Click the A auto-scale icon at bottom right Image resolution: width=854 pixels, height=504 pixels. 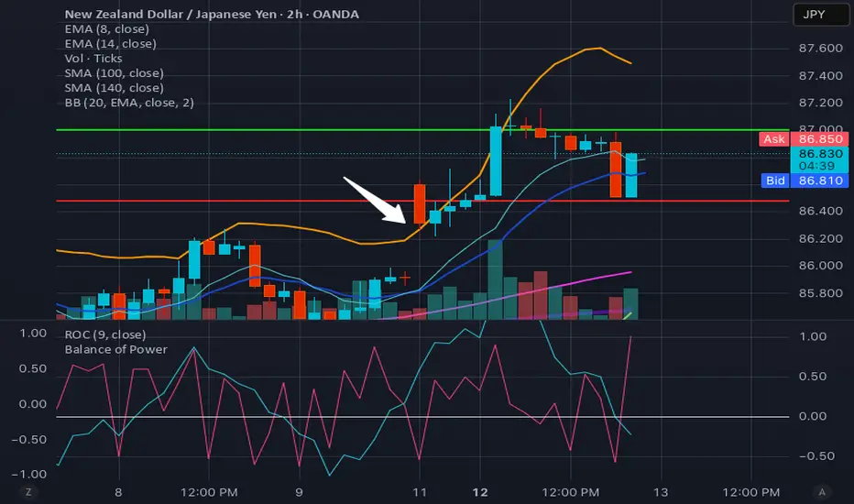click(822, 493)
